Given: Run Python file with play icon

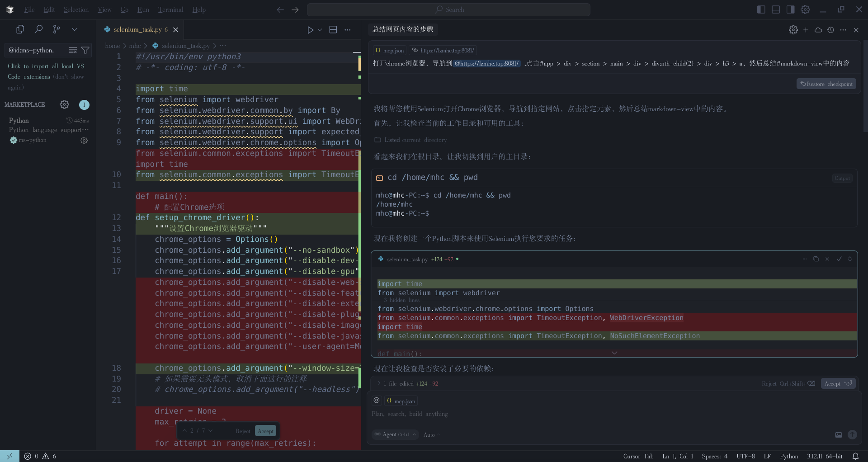Looking at the screenshot, I should (x=310, y=30).
